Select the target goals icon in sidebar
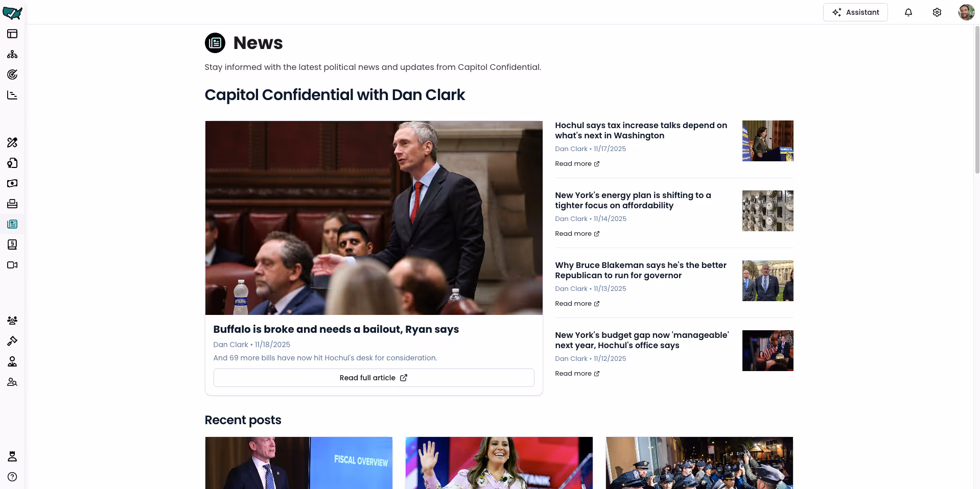The width and height of the screenshot is (980, 489). coord(12,75)
